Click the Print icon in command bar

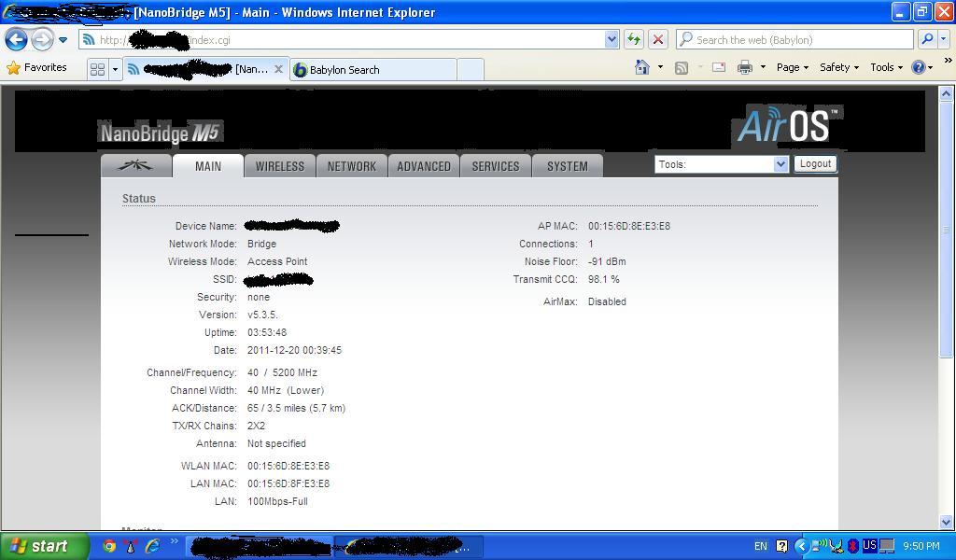point(744,67)
